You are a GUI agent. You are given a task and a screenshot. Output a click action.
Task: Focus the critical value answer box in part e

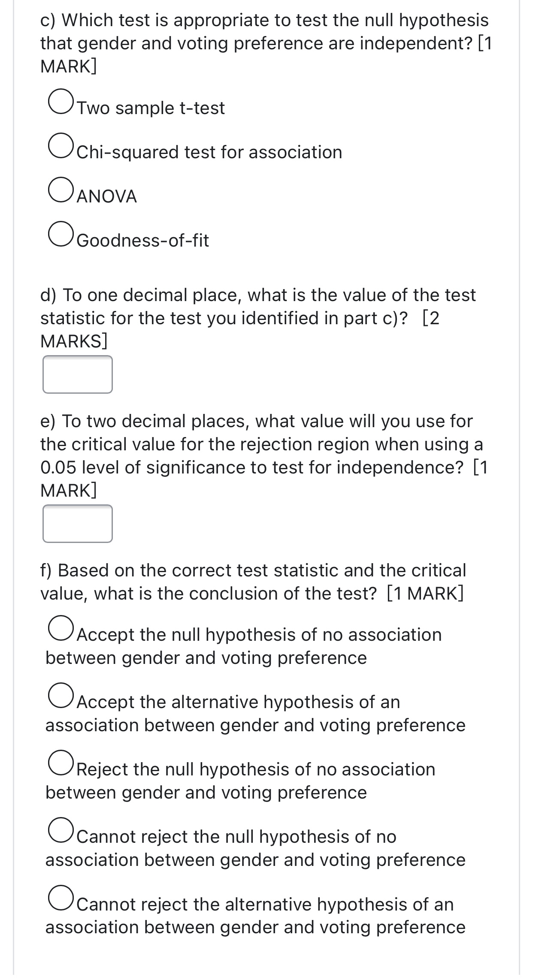78,524
